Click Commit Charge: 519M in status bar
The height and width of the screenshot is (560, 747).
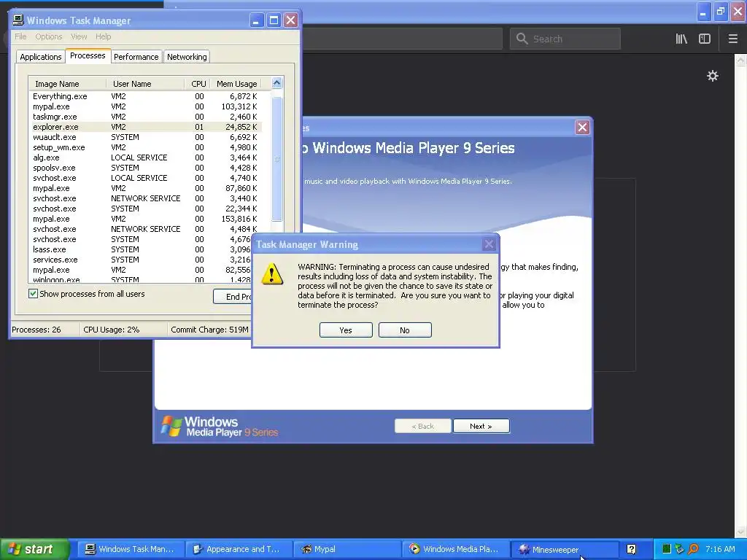[x=209, y=330]
